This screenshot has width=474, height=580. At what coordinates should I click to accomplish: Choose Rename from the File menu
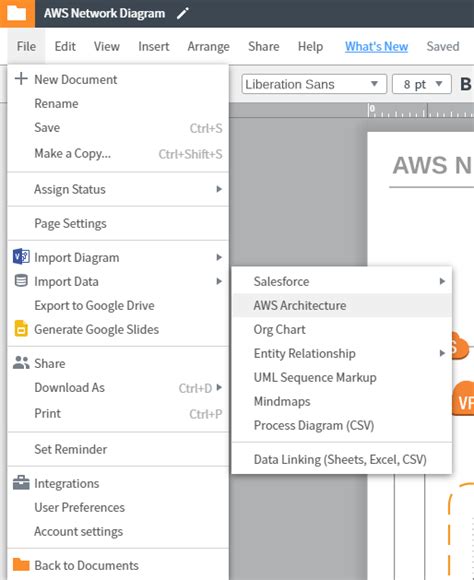[x=118, y=104]
